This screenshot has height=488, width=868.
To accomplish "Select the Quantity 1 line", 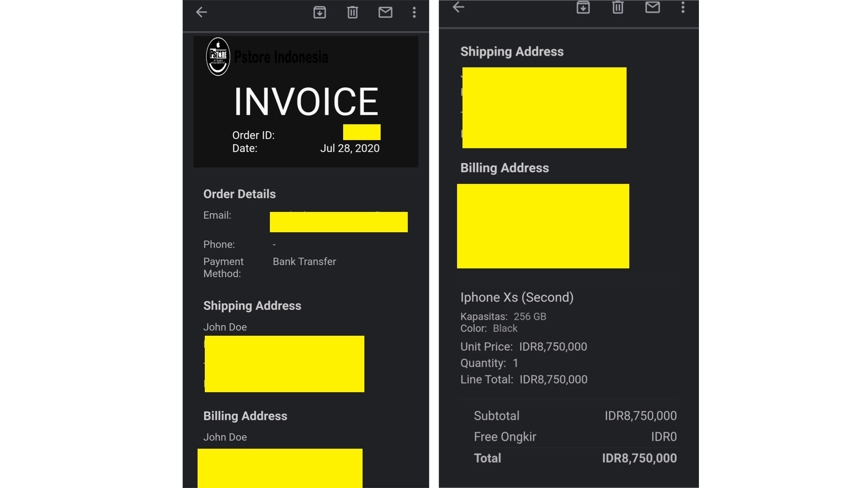I will tap(489, 363).
